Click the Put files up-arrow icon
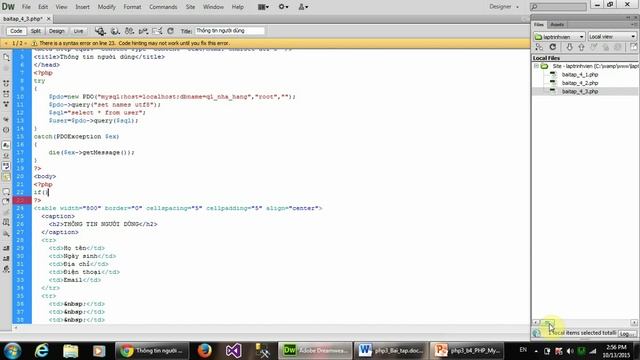This screenshot has height=360, width=640. 581,47
